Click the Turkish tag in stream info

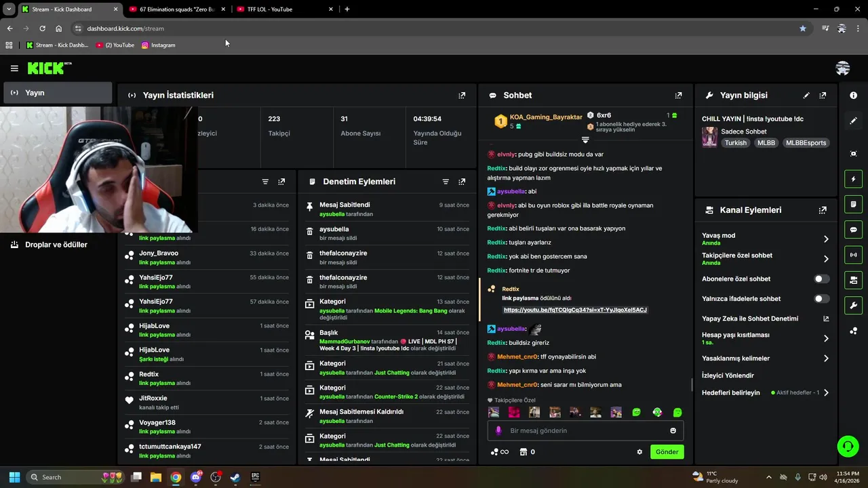click(735, 143)
